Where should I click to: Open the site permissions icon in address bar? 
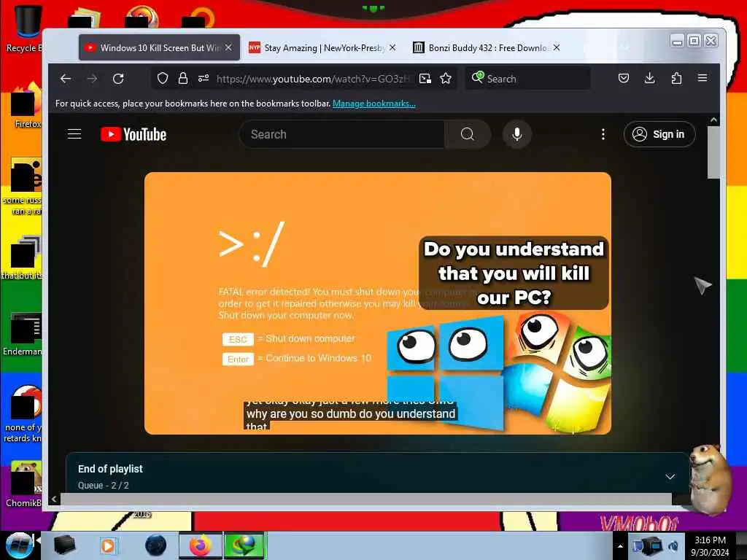[204, 79]
